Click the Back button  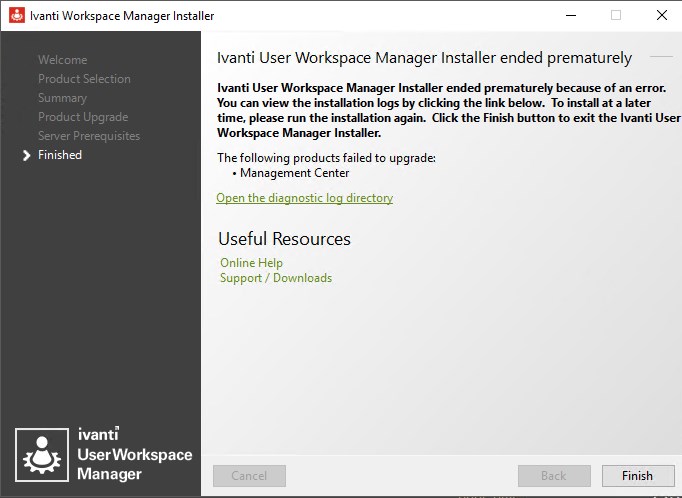tap(553, 476)
